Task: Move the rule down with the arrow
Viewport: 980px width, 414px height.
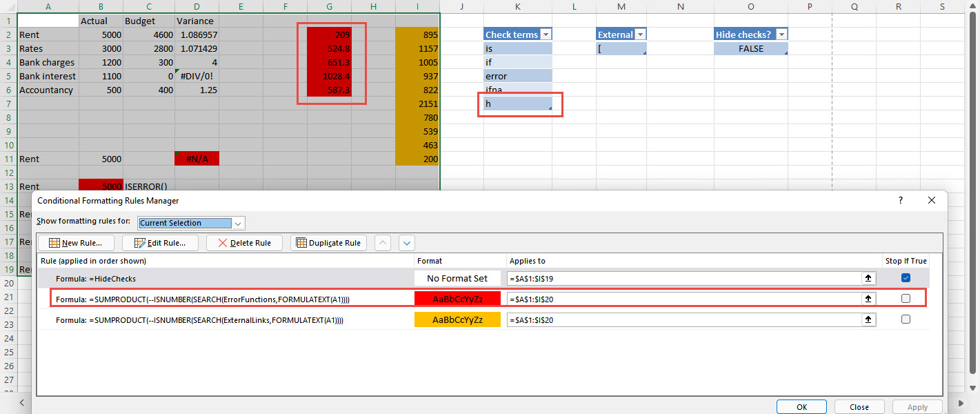Action: tap(407, 243)
